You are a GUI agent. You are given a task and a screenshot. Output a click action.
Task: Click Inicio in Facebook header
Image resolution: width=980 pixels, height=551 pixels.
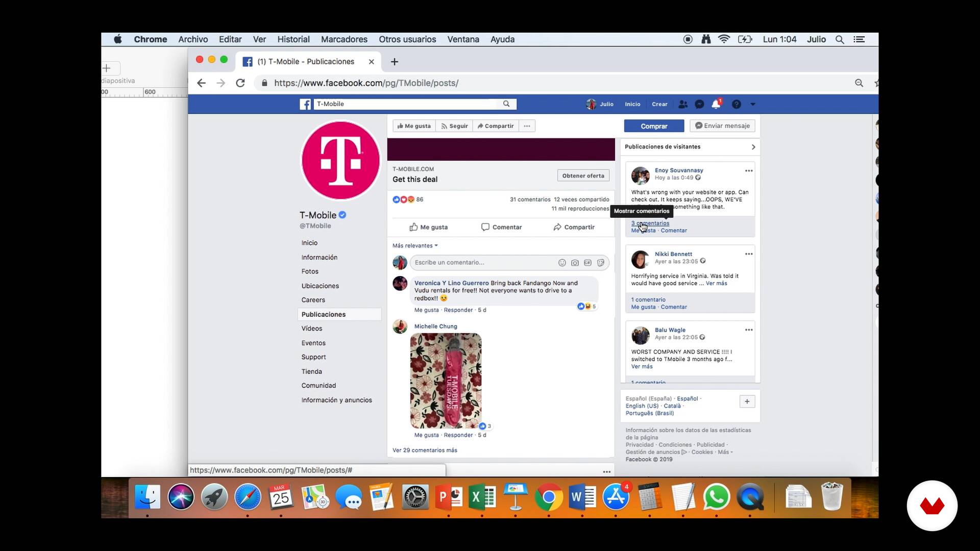pyautogui.click(x=632, y=104)
